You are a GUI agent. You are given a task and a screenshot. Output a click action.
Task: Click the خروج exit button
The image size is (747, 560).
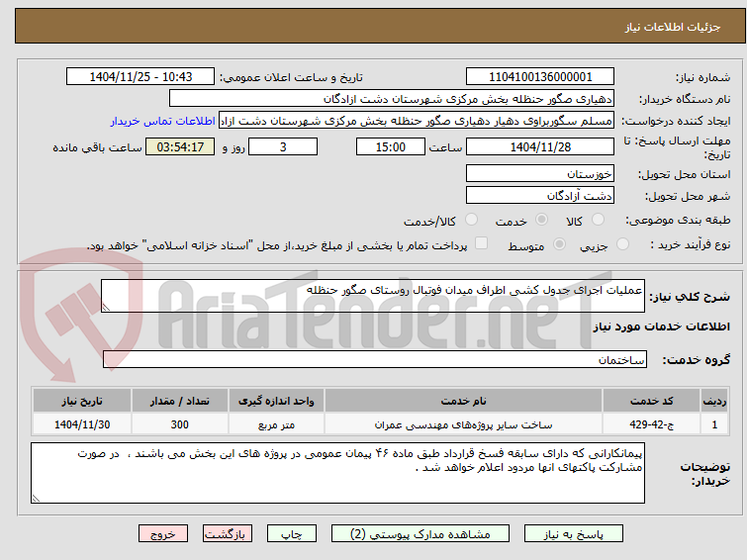point(163,534)
